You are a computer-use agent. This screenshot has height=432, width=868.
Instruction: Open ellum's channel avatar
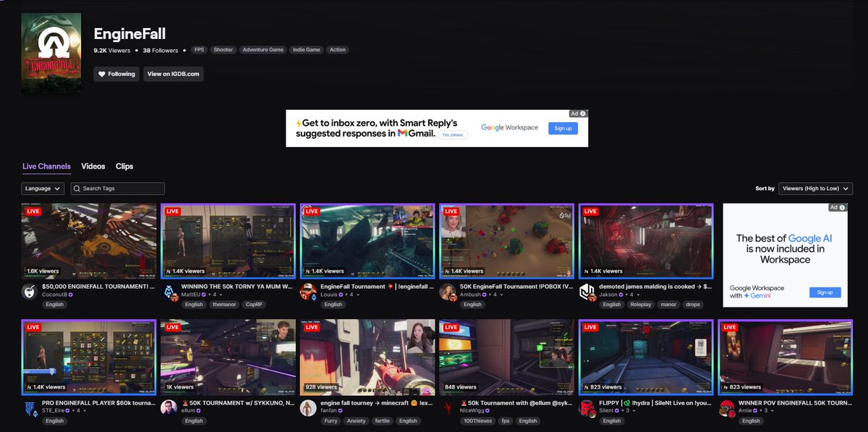(169, 407)
